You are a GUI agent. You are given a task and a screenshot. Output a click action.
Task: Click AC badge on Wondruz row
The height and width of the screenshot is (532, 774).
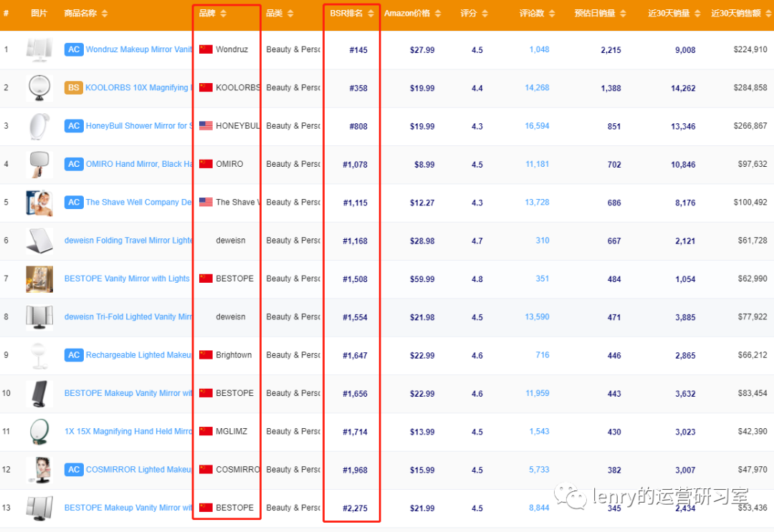[x=74, y=49]
